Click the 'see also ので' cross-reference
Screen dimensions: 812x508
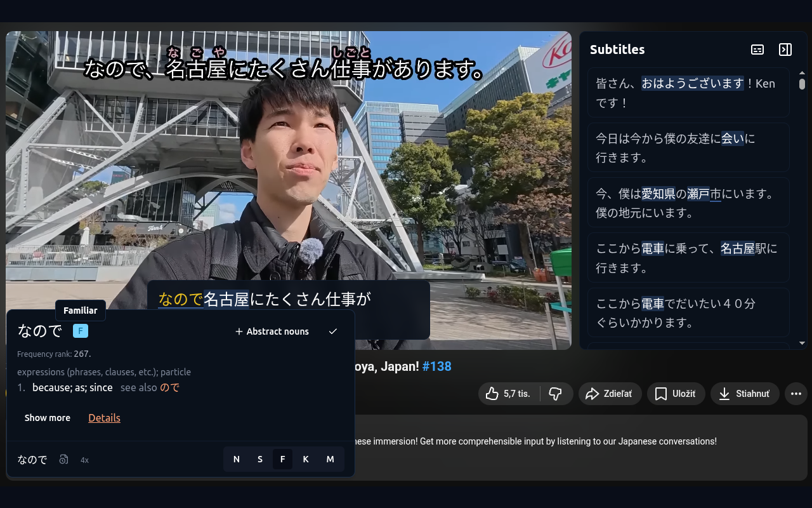[168, 387]
